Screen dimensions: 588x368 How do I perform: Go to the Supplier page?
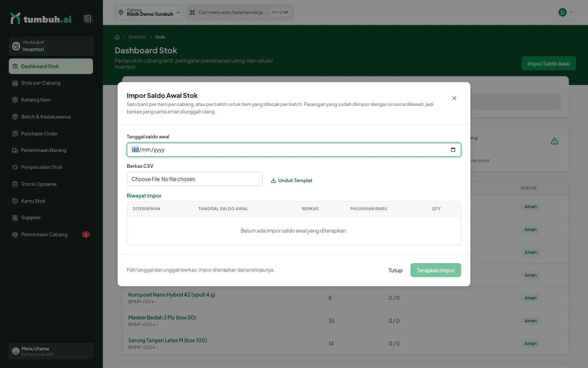[x=51, y=218]
